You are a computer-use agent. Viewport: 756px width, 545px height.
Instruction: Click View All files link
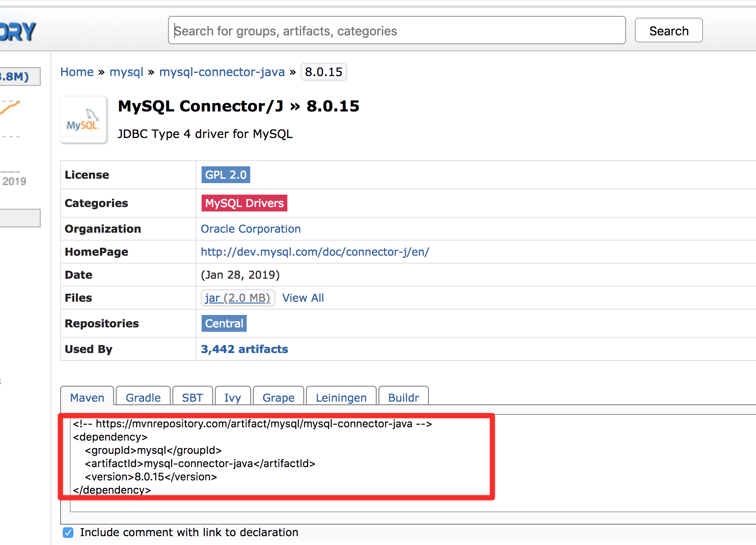303,298
